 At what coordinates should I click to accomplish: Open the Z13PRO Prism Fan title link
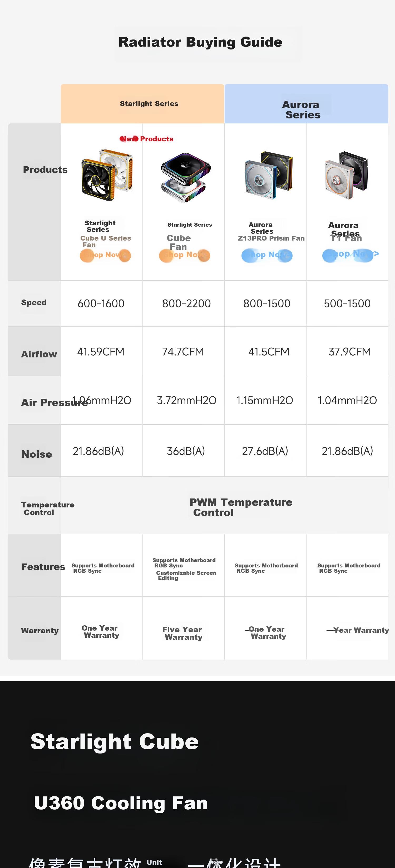click(271, 238)
